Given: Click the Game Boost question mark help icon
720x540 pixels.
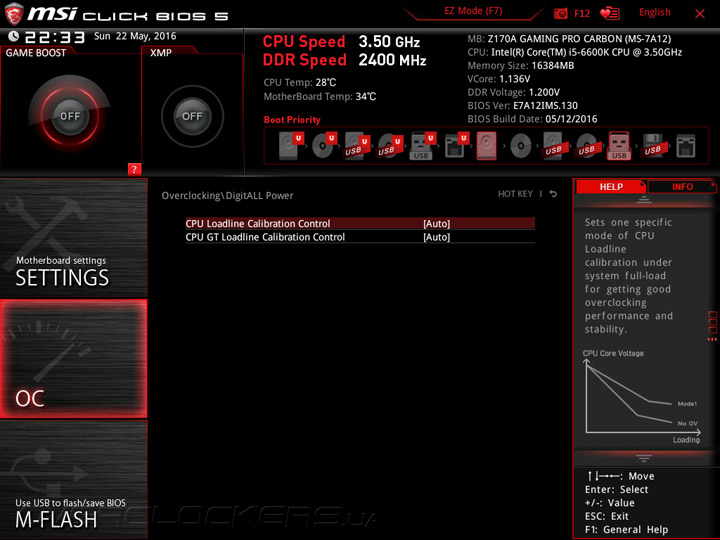Looking at the screenshot, I should click(134, 169).
